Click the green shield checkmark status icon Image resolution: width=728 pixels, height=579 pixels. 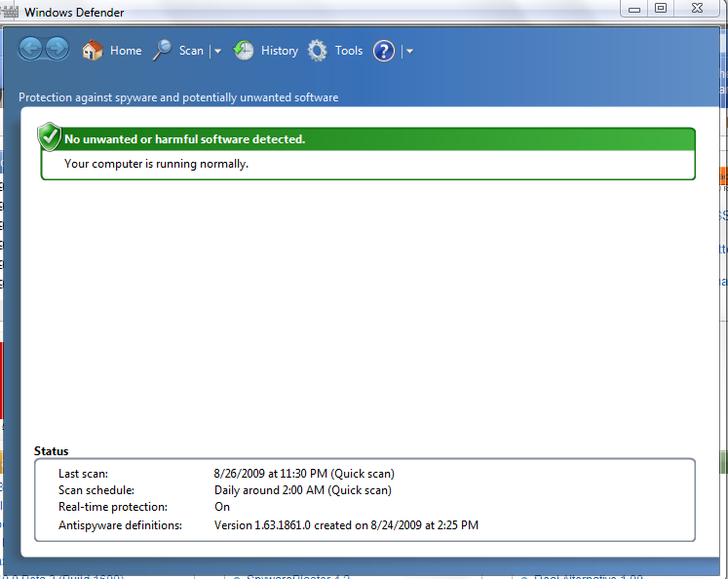tap(49, 137)
